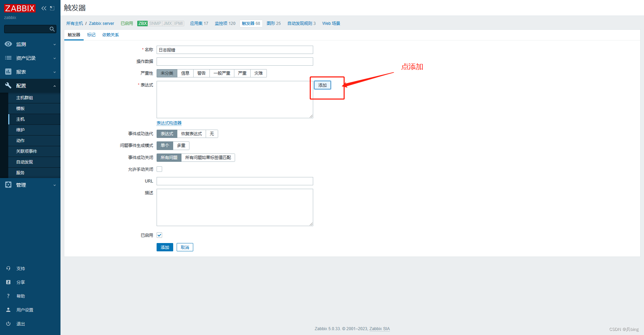644x335 pixels.
Task: Choose 所有问题如果标签值匹配 option
Action: [x=208, y=158]
